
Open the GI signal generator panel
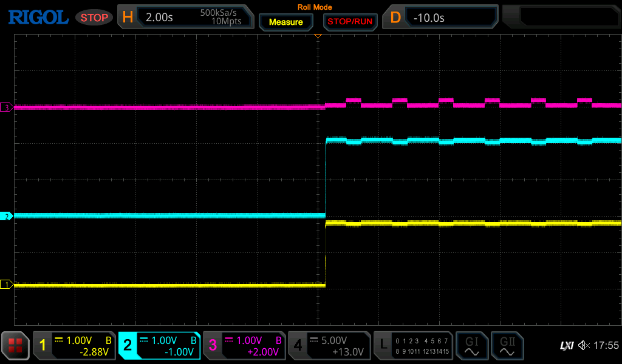coord(471,345)
